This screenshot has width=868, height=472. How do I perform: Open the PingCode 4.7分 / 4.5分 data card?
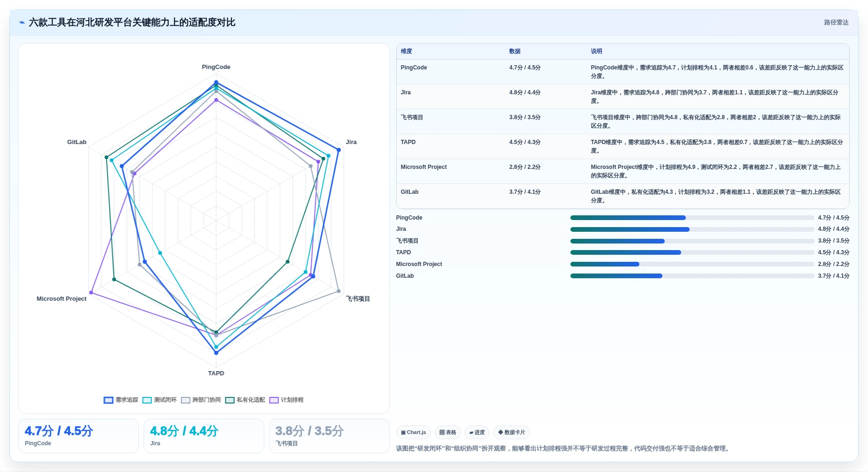click(x=78, y=436)
